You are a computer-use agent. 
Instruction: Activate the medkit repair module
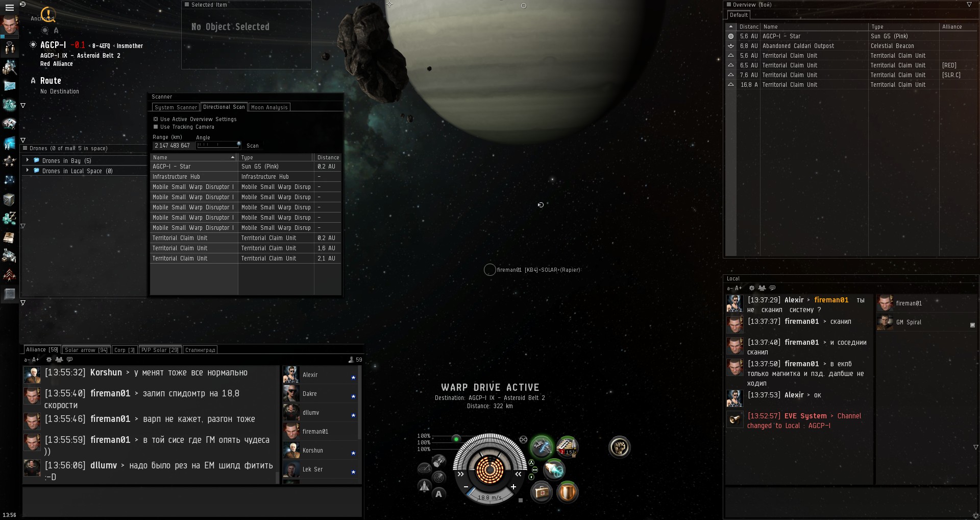tap(542, 492)
